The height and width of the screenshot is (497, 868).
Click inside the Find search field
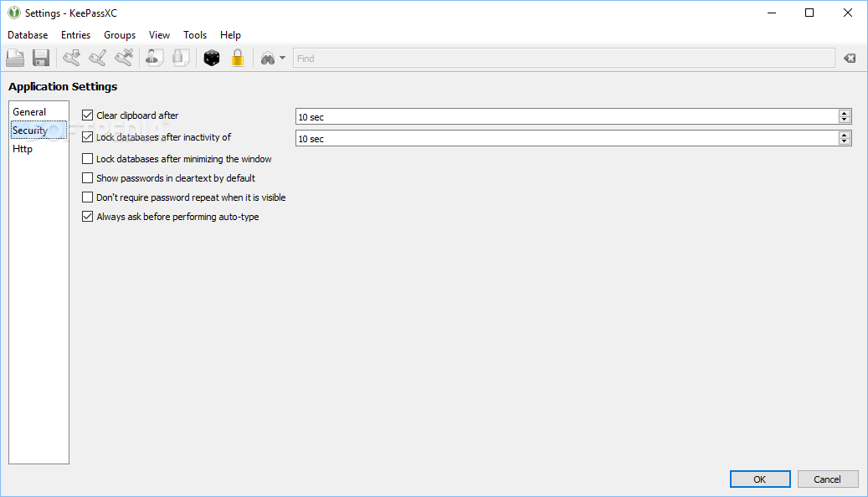pyautogui.click(x=563, y=58)
